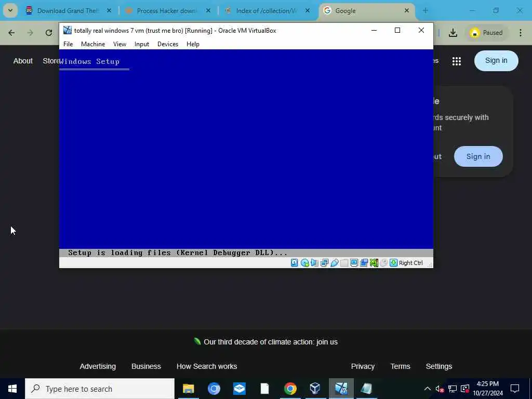This screenshot has width=532, height=399.
Task: Click the VirtualBox window title bar icon
Action: coord(68,30)
